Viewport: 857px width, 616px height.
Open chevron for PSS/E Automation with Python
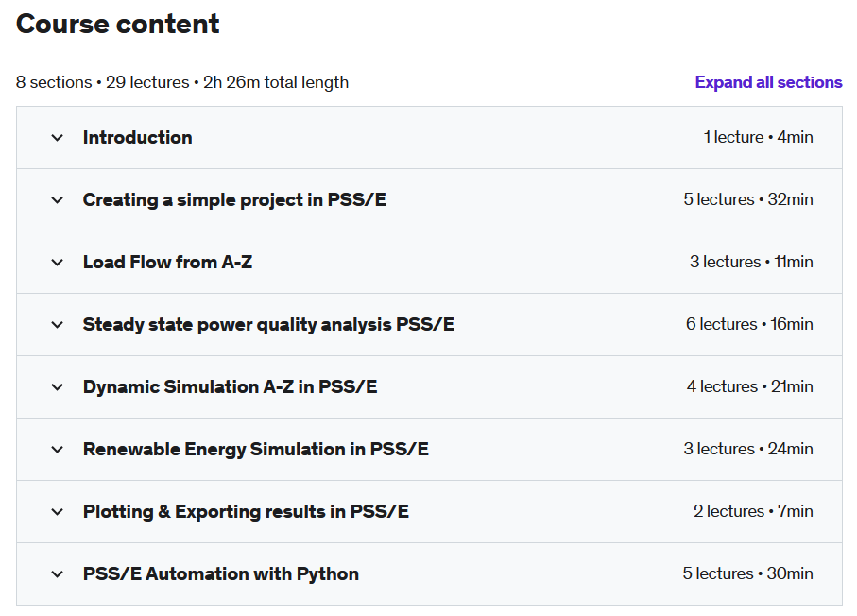[57, 573]
